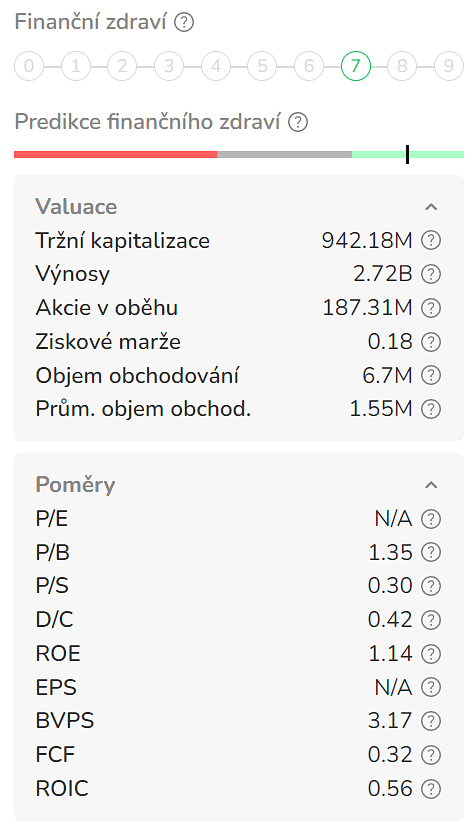Click the ROIC question mark icon
This screenshot has width=475, height=828.
431,789
